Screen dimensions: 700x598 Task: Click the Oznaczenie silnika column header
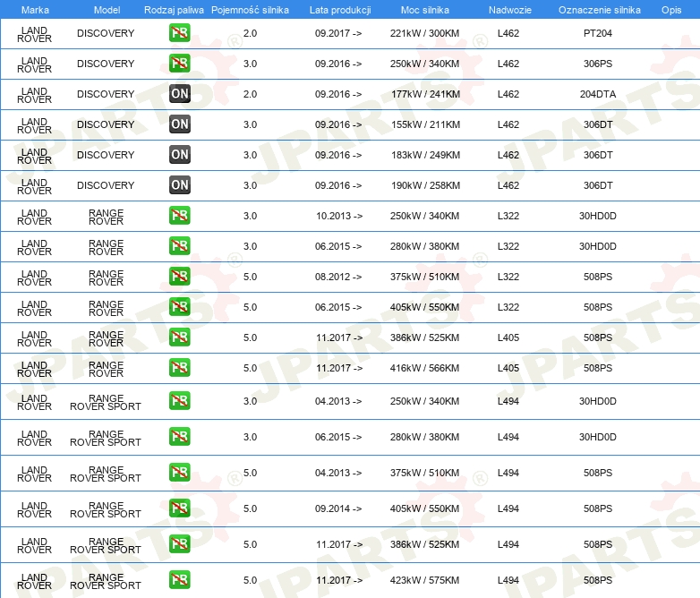600,10
